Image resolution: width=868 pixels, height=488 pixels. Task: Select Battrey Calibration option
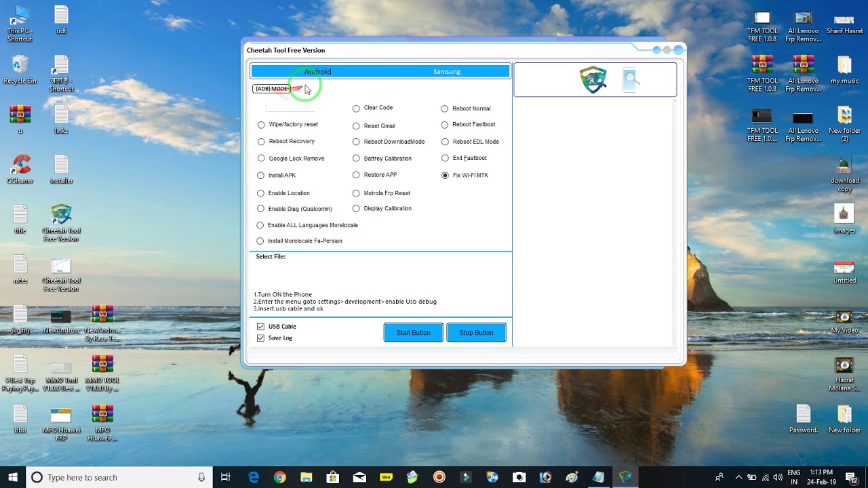click(x=356, y=159)
